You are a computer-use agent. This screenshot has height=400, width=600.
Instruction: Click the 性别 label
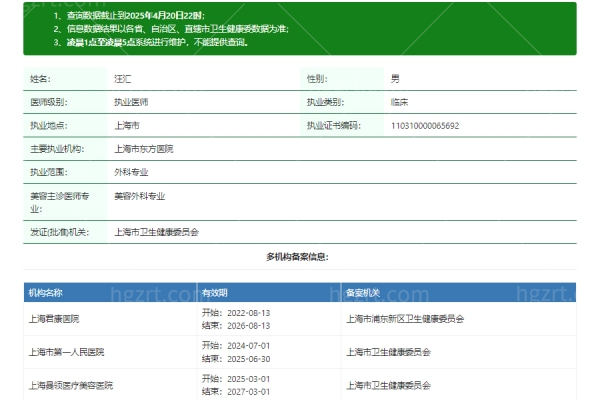(317, 79)
